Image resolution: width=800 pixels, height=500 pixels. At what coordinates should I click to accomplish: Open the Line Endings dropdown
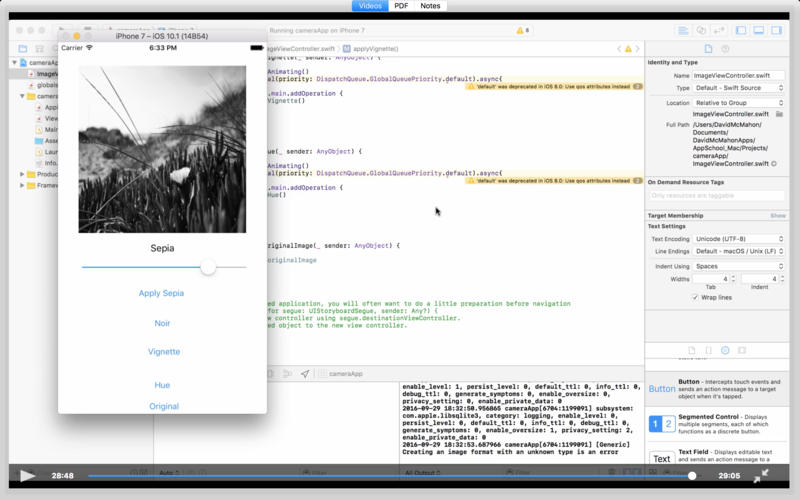[738, 252]
